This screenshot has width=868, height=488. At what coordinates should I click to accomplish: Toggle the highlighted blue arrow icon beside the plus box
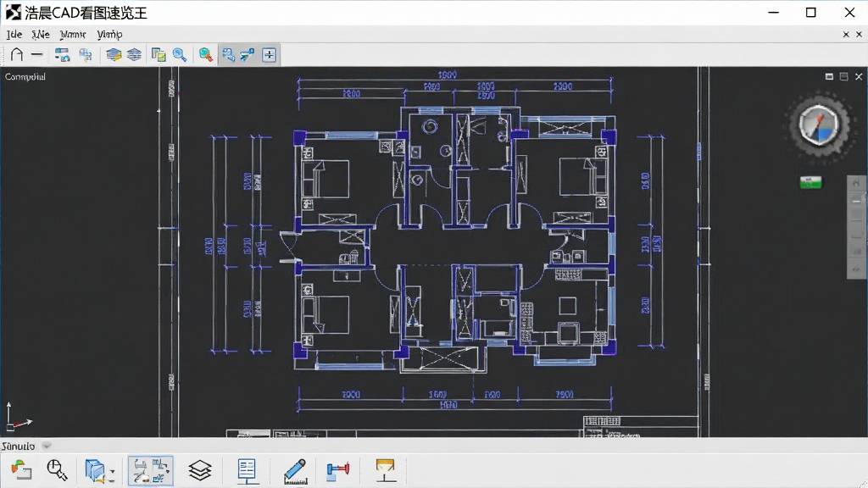pyautogui.click(x=248, y=54)
